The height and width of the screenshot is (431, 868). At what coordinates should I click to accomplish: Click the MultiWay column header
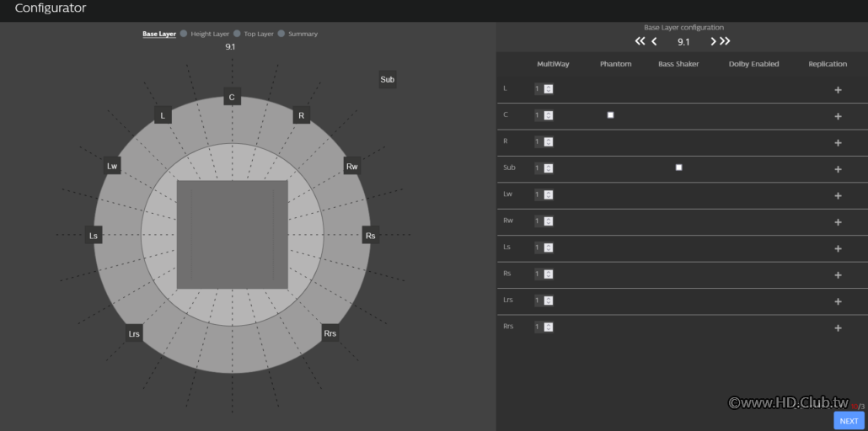click(553, 64)
